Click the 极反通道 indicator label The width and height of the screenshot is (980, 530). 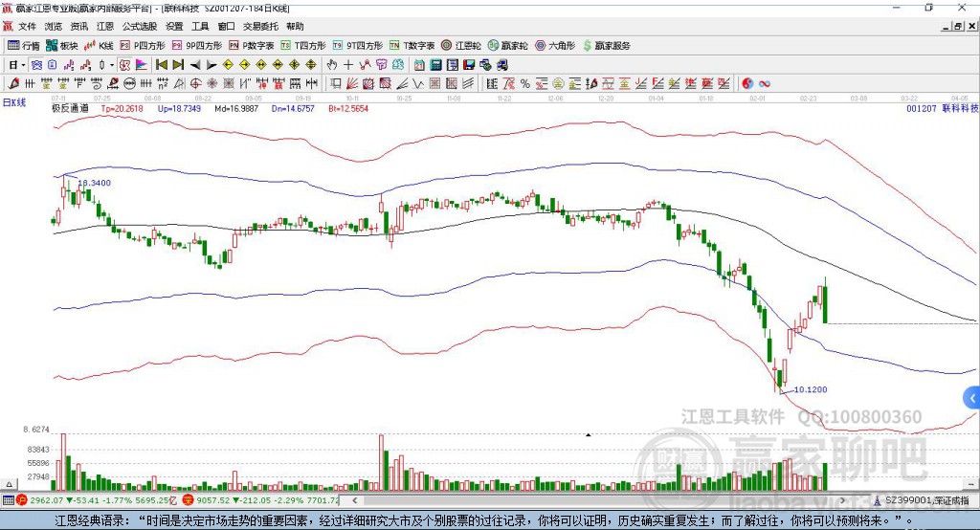tap(70, 108)
